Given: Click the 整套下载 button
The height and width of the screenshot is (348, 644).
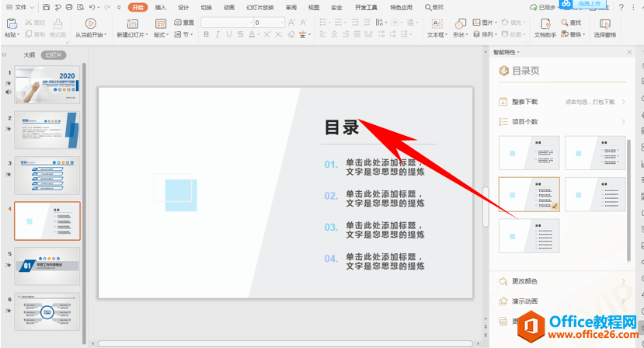Looking at the screenshot, I should pyautogui.click(x=524, y=102).
